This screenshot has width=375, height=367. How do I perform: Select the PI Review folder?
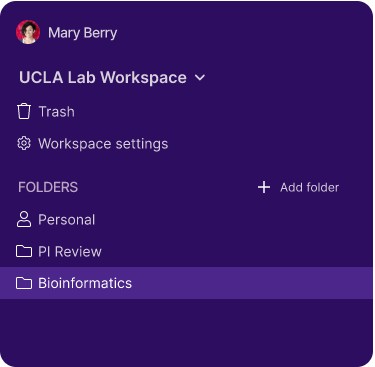point(59,252)
